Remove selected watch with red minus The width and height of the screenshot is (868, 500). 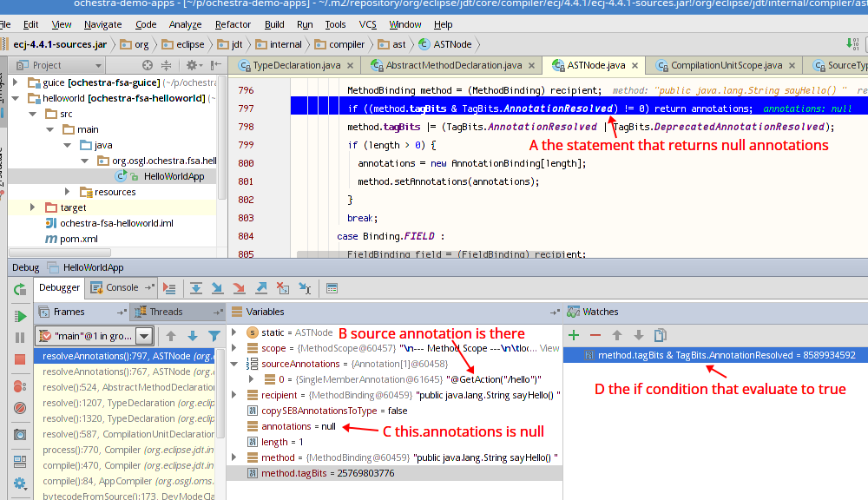(x=595, y=335)
